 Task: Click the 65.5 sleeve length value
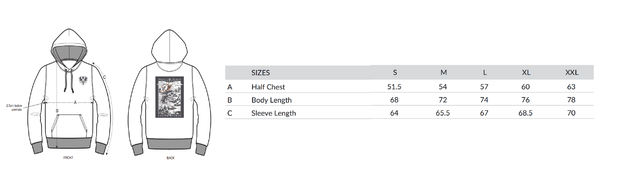443,113
